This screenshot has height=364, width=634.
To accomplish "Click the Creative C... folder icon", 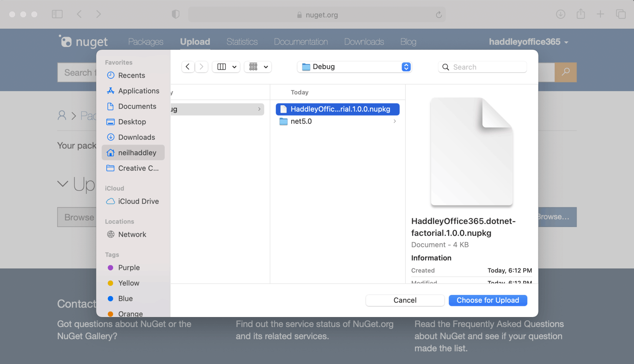I will coord(111,168).
